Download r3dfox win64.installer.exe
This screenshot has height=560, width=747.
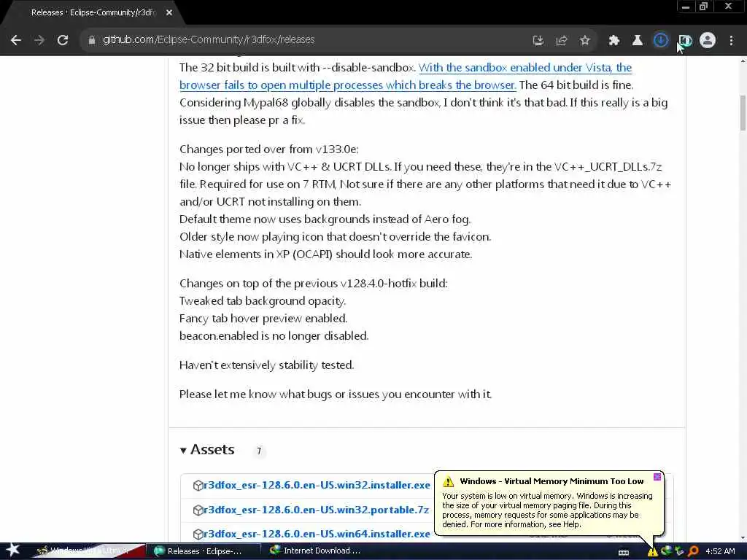tap(317, 534)
